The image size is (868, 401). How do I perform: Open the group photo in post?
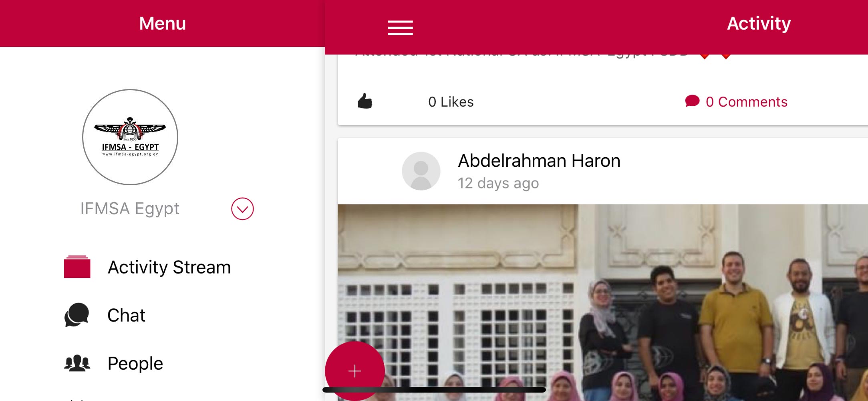(x=603, y=303)
